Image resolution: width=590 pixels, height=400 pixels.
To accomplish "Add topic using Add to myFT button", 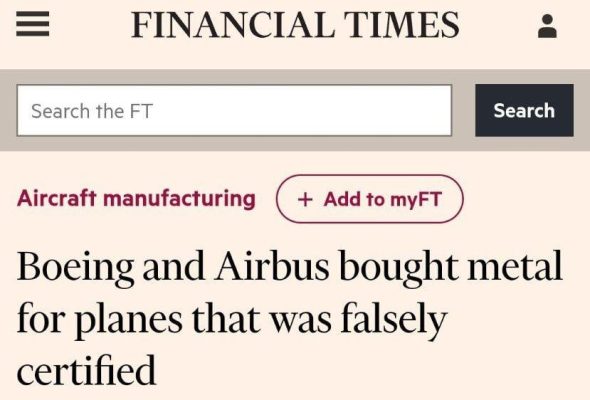I will click(370, 199).
